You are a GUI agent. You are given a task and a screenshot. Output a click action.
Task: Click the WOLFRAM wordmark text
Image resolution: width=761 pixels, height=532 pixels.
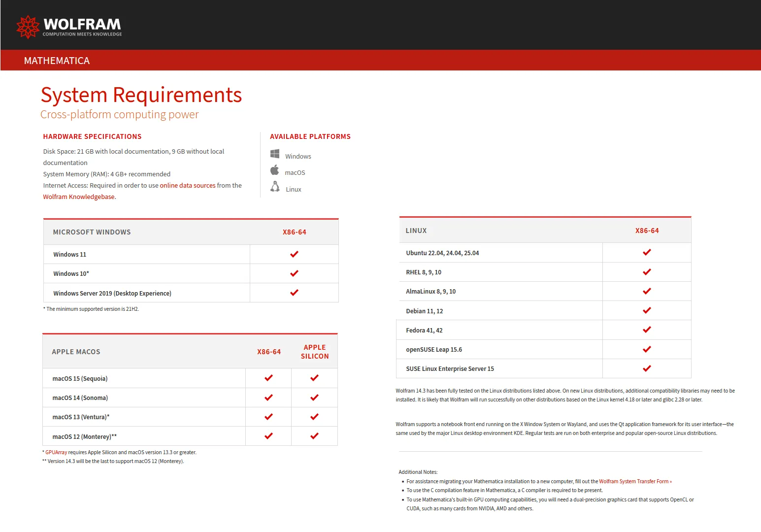(x=82, y=24)
